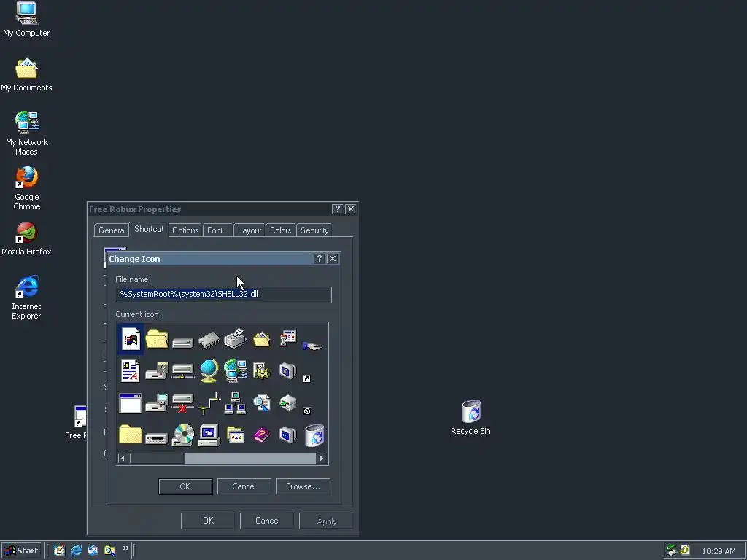Choose the monitor with moon icon

point(287,371)
